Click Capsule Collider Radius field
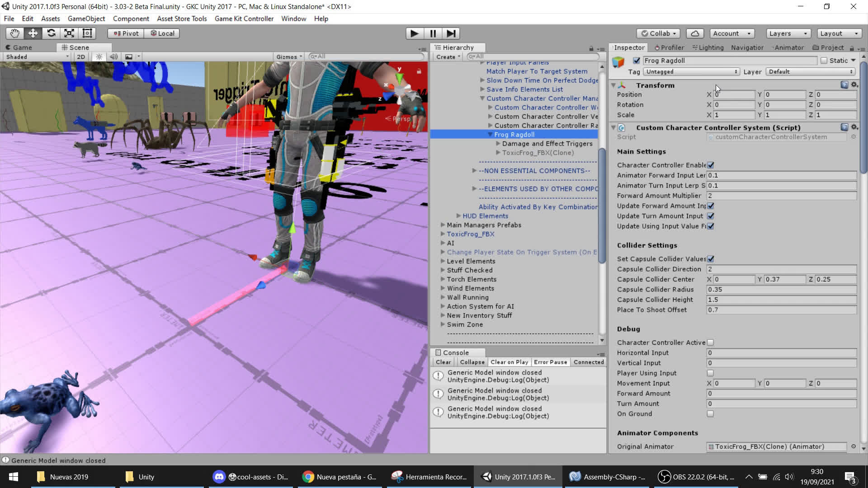Viewport: 868px width, 488px height. (781, 290)
